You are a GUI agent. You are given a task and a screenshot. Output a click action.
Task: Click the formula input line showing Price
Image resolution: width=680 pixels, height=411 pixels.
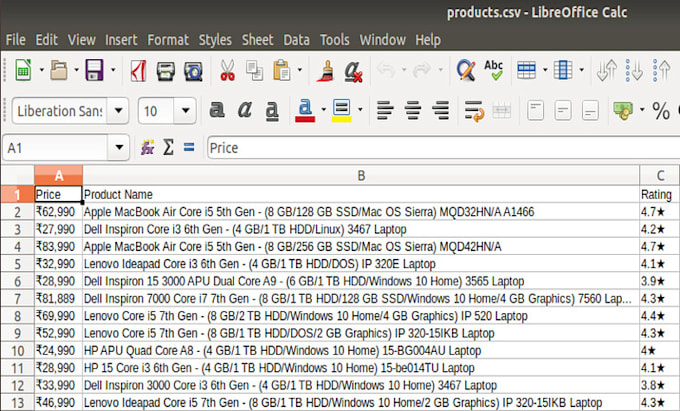[x=443, y=148]
